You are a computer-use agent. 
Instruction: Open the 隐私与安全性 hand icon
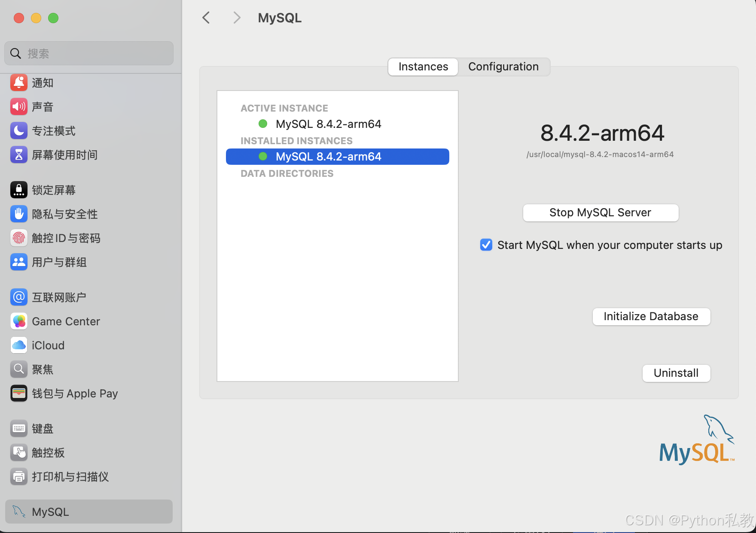(19, 214)
